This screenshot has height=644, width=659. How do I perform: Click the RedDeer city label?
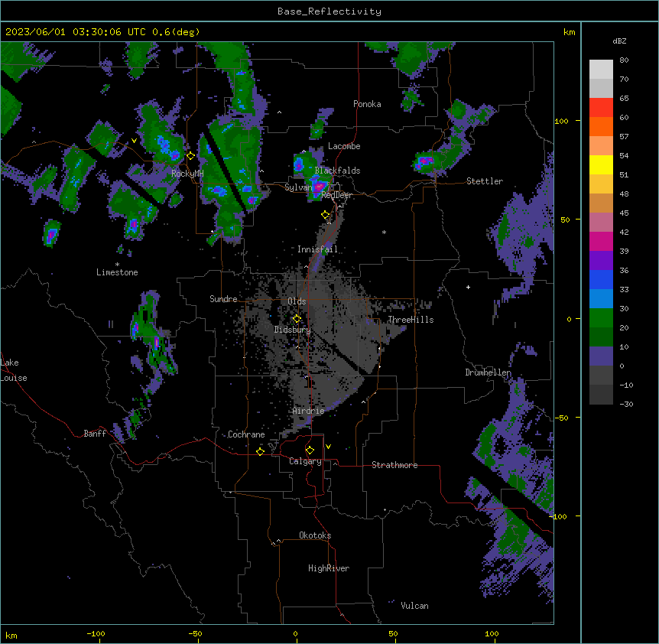coord(336,196)
